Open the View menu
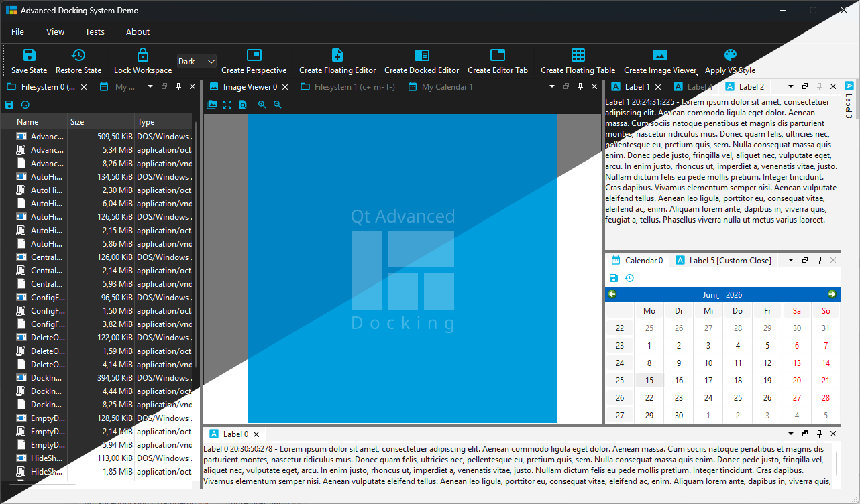 click(x=56, y=31)
